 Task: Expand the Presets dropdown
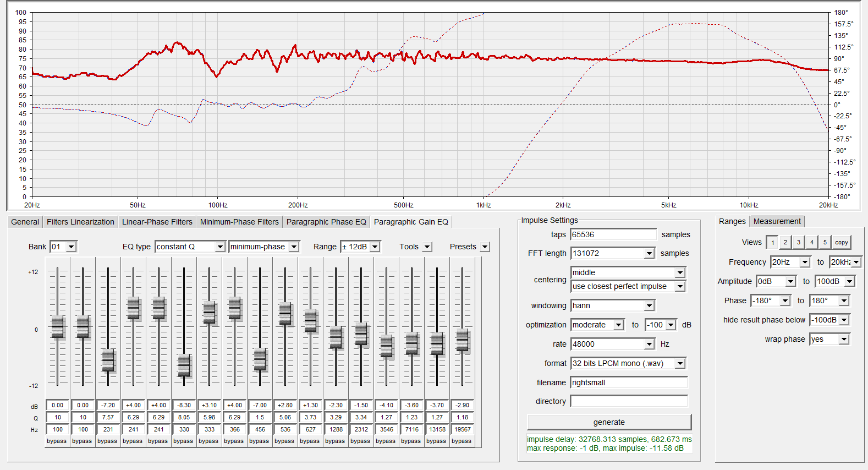coord(485,247)
